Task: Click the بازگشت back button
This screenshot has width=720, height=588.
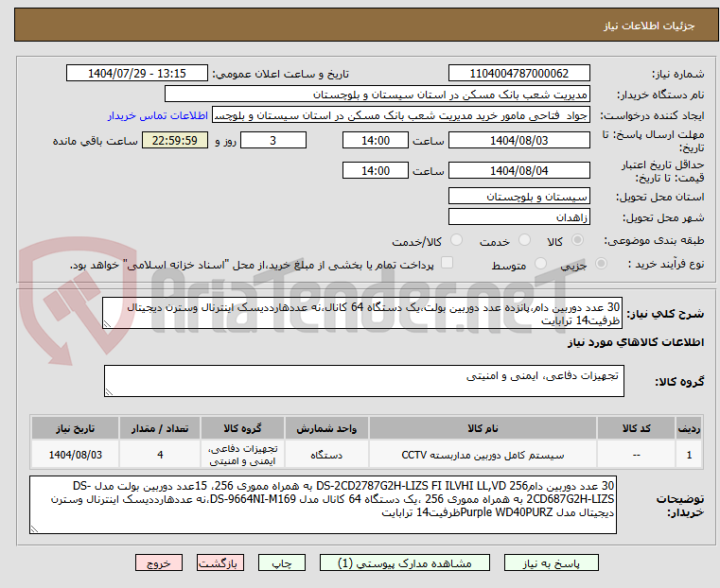Action: coord(220,562)
